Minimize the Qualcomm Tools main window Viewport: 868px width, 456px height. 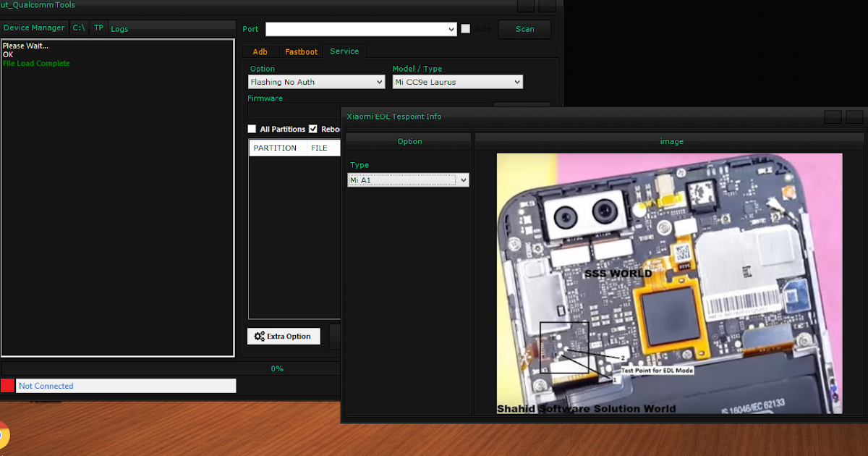(527, 5)
